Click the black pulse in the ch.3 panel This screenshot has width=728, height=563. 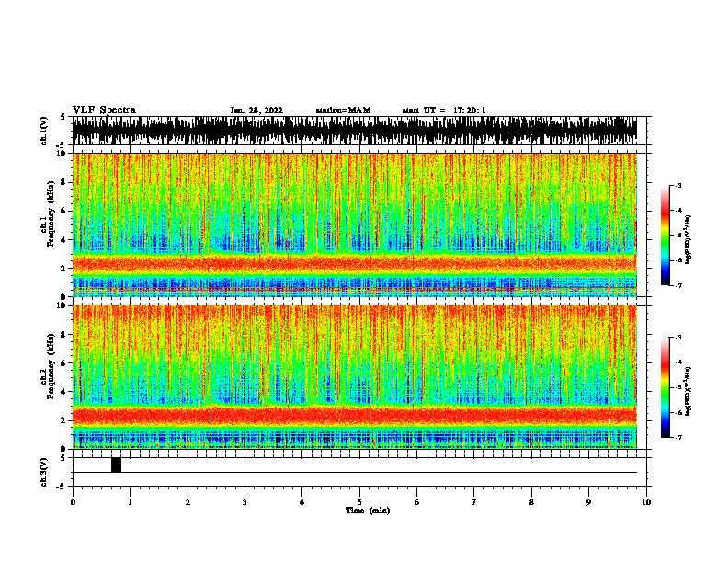point(116,465)
